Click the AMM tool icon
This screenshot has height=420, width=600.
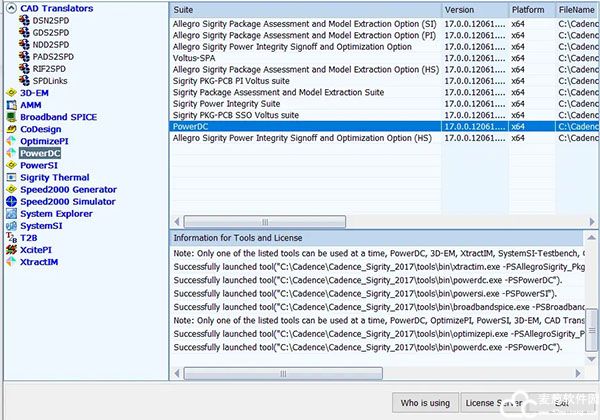11,104
